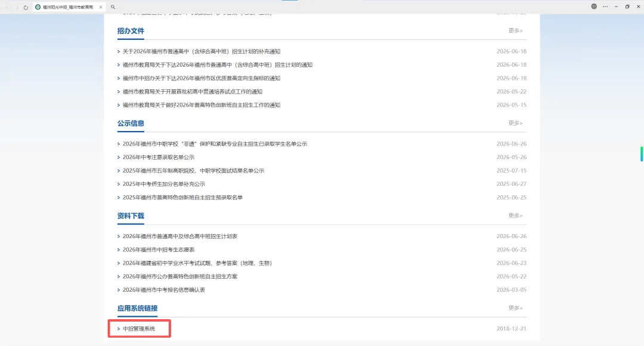Click the date 2026-05-15

[x=512, y=105]
